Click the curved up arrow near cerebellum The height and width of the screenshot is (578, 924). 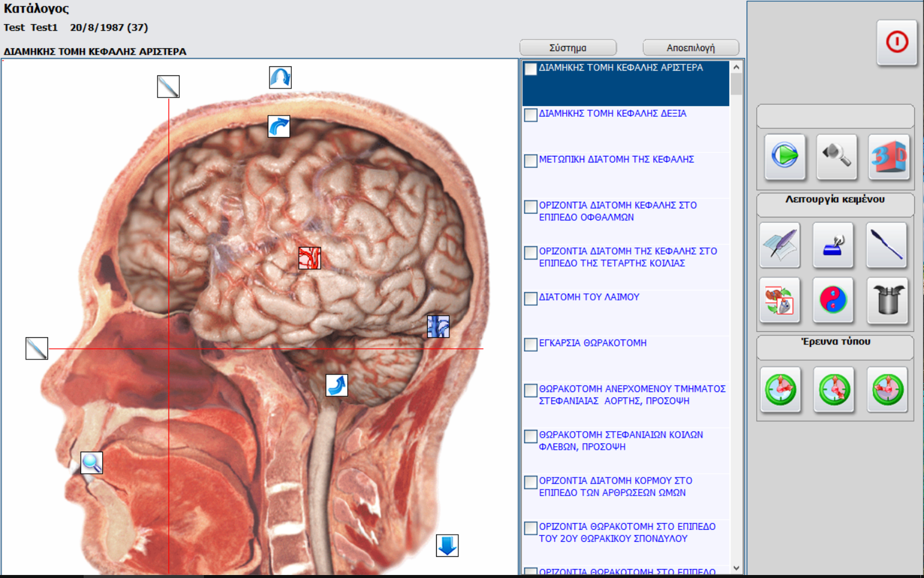(x=337, y=385)
